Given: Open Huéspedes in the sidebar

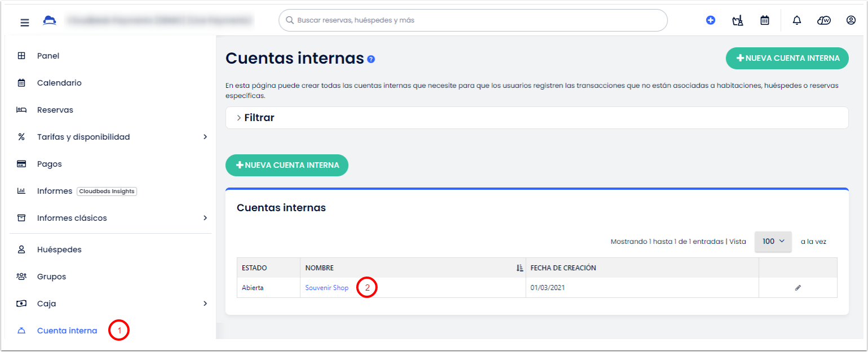Looking at the screenshot, I should point(59,249).
